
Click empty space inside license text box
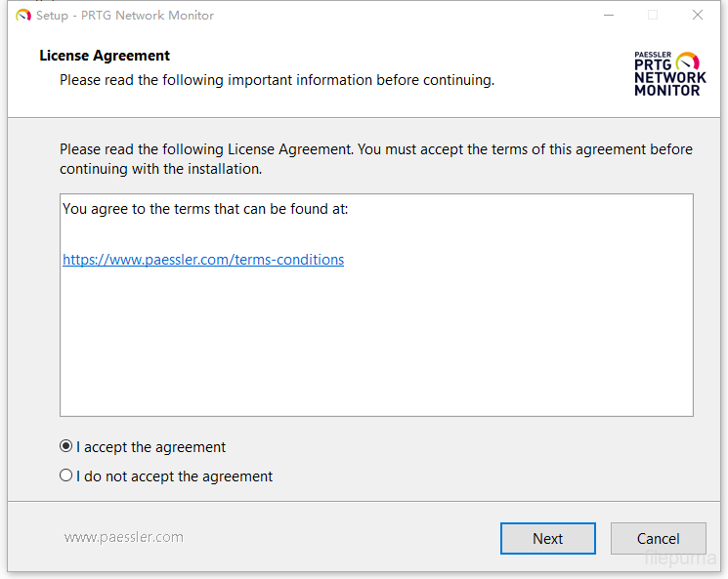pos(376,342)
